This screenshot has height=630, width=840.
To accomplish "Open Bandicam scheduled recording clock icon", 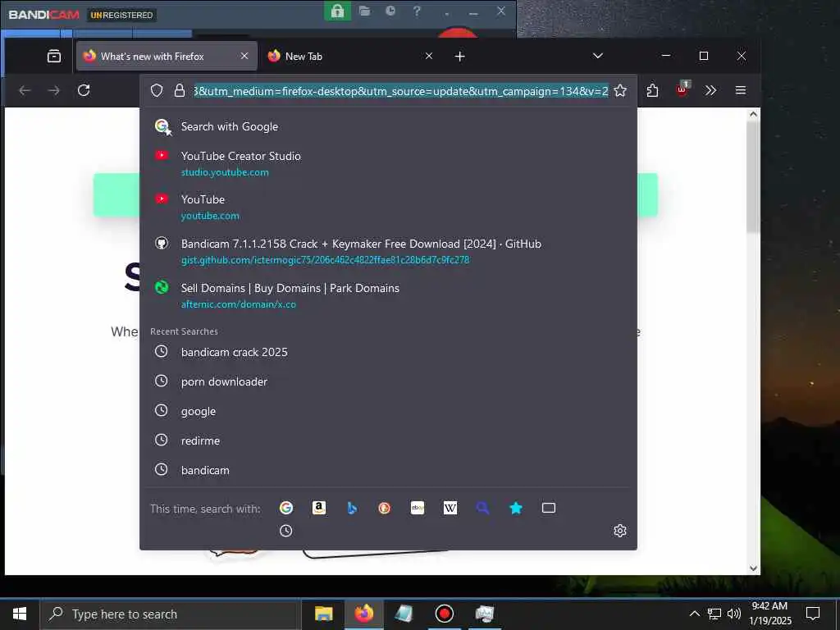I will click(x=390, y=11).
